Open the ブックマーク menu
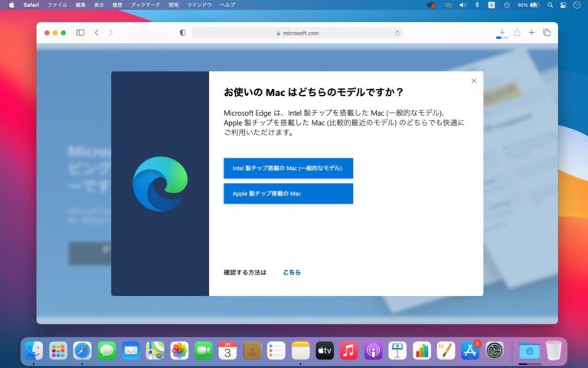Viewport: 588px width, 368px height. coord(145,5)
